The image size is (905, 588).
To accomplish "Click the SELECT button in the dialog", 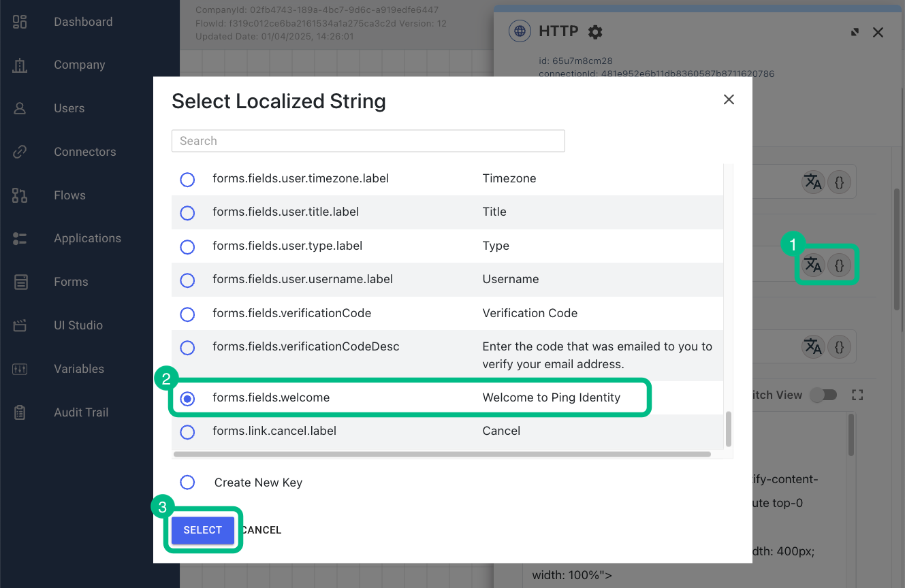I will [202, 529].
